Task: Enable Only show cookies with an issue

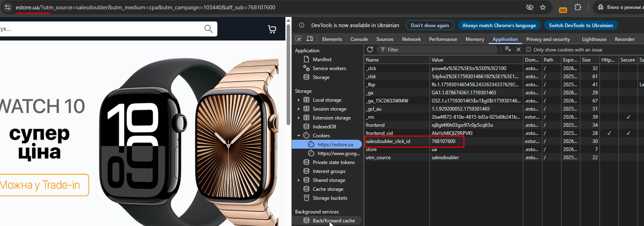Action: point(529,50)
